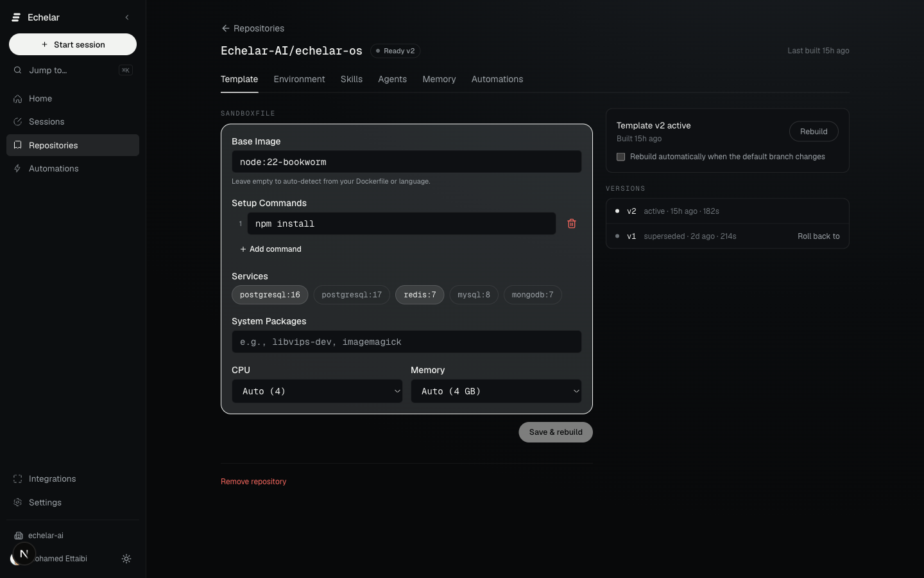
Task: Toggle the postgresql:16 service chip
Action: [270, 295]
